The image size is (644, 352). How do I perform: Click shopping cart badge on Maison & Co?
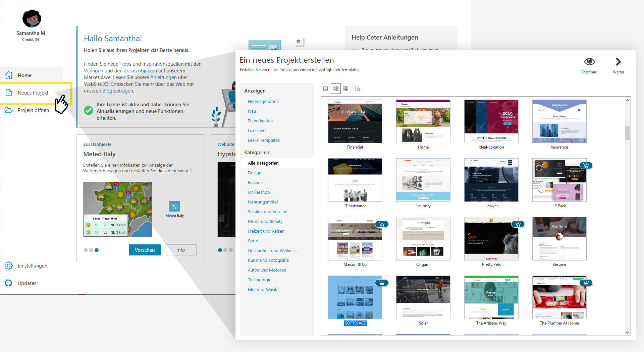(x=382, y=224)
